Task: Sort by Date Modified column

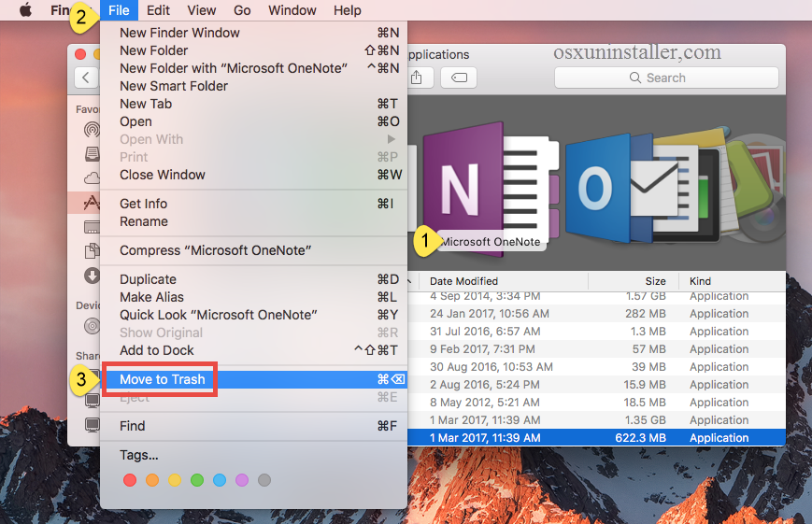Action: (504, 281)
